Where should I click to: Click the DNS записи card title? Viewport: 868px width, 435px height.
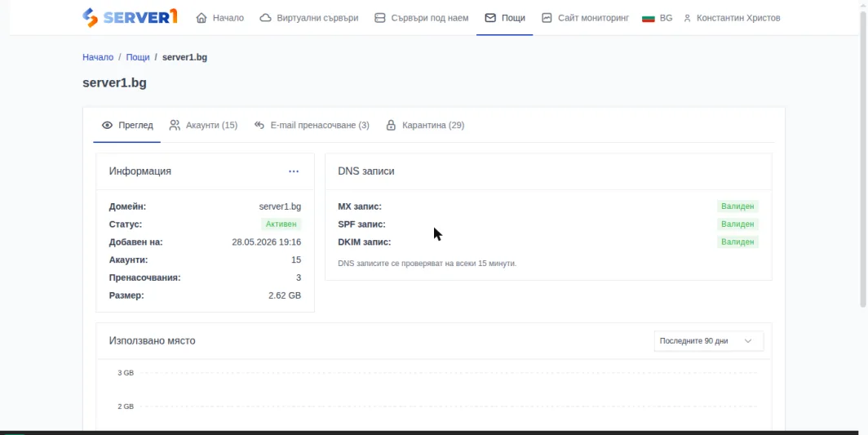[x=366, y=171]
